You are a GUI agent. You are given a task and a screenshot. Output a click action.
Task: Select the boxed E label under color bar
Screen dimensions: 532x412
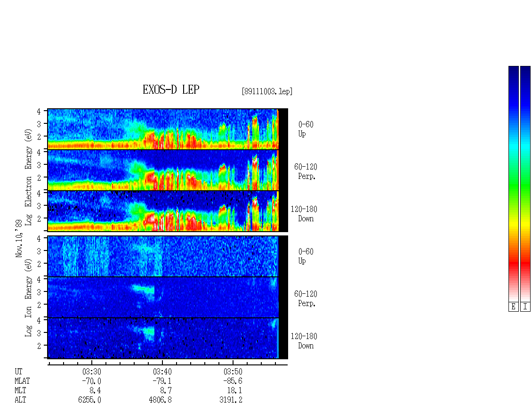(513, 307)
